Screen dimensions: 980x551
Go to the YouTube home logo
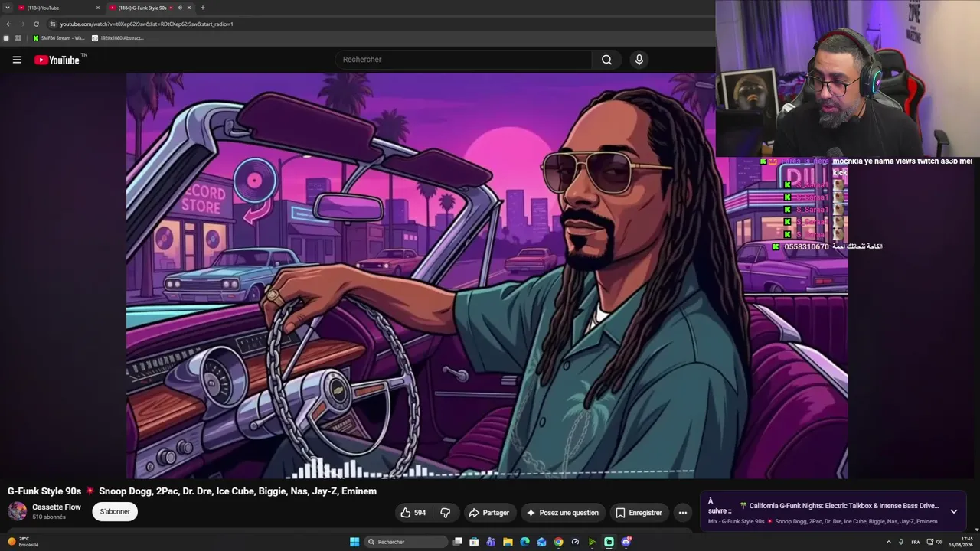[57, 60]
